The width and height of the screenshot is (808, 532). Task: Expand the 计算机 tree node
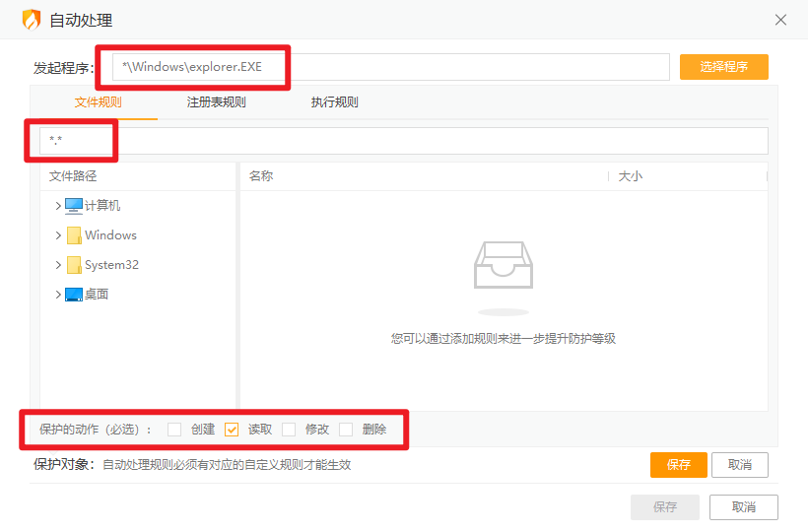tap(58, 206)
